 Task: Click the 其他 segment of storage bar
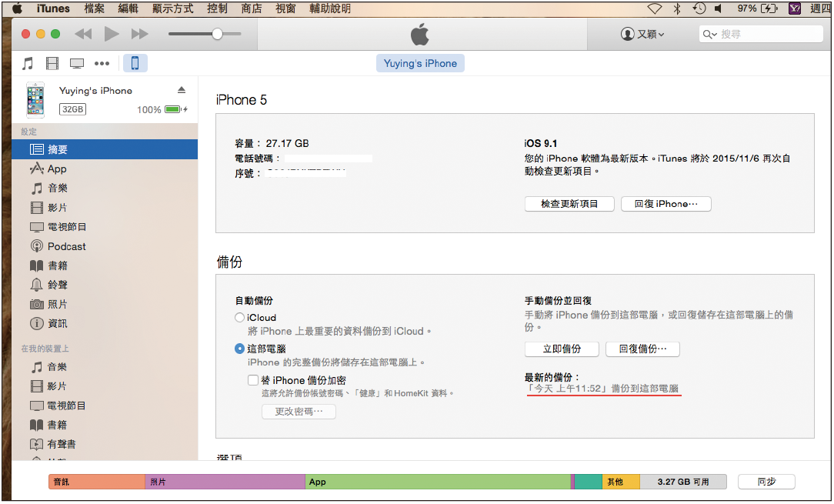coord(621,482)
